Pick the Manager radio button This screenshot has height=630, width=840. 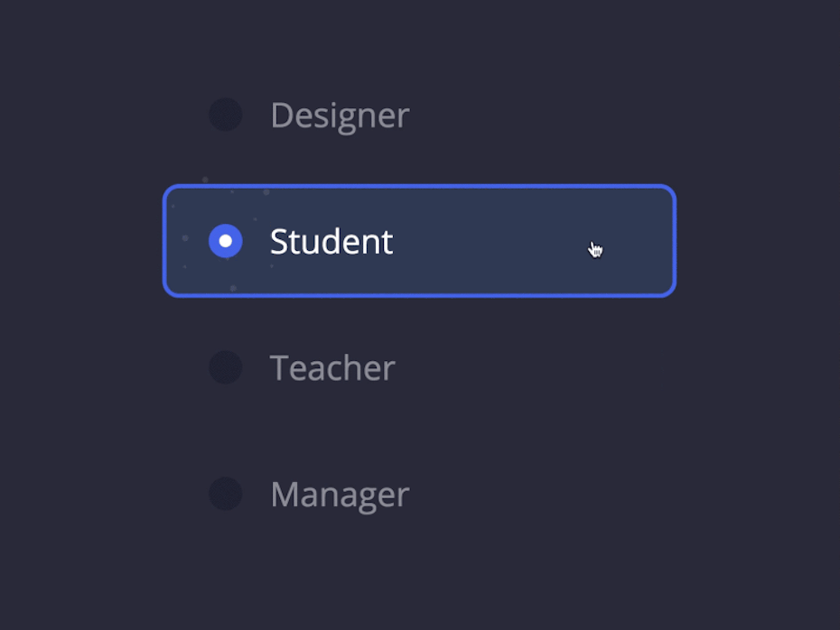(226, 494)
